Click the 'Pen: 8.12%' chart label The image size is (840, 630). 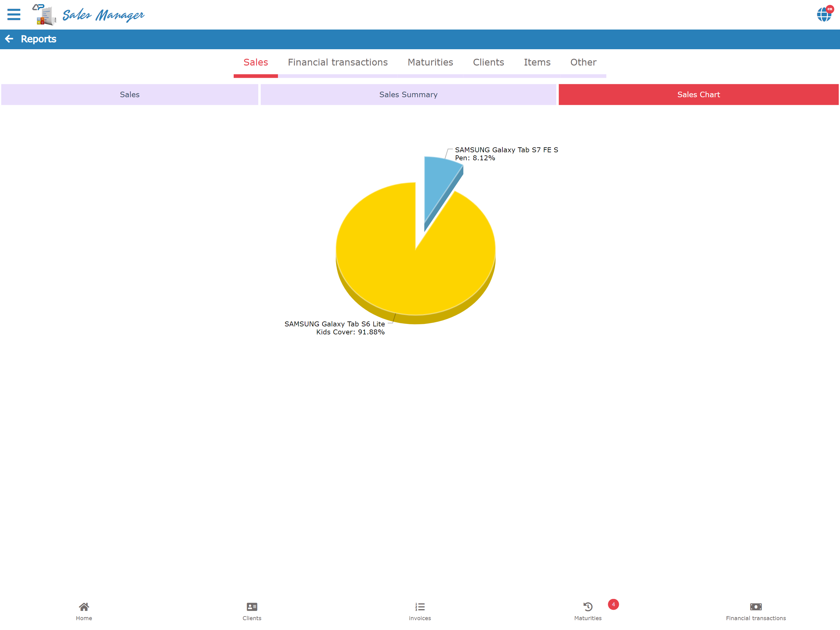pos(475,158)
